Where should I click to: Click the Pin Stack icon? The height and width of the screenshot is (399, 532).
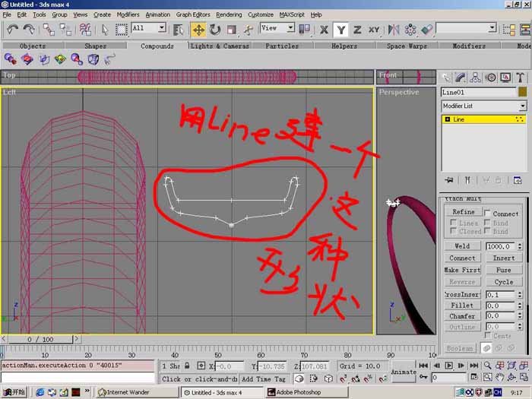(x=449, y=180)
